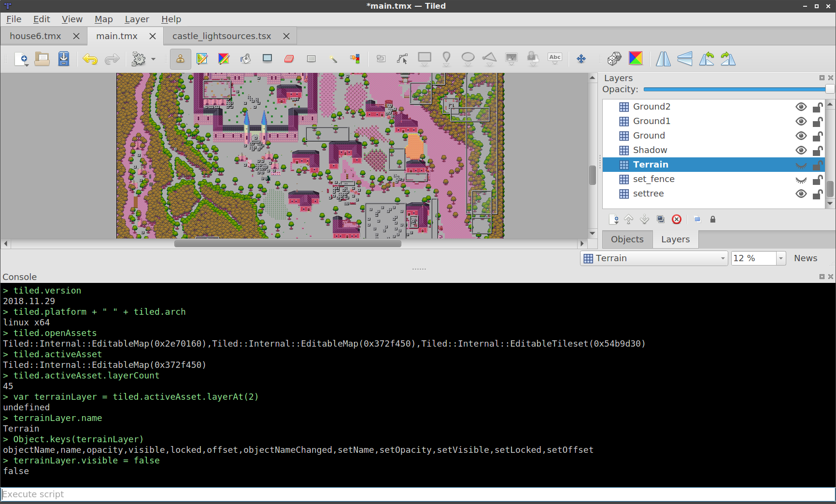
Task: Expand the map edit options arrow next to gear
Action: [154, 59]
